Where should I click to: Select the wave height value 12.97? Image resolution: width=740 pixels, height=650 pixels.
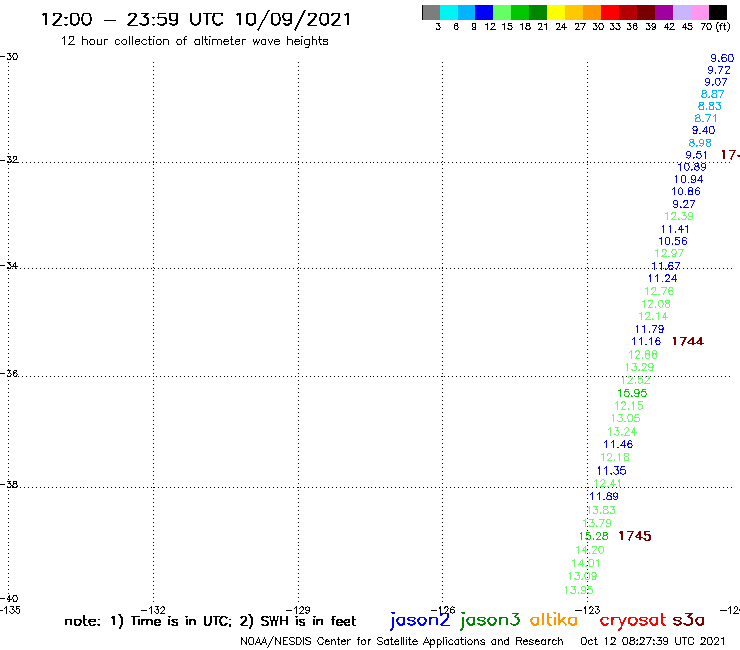(x=669, y=253)
